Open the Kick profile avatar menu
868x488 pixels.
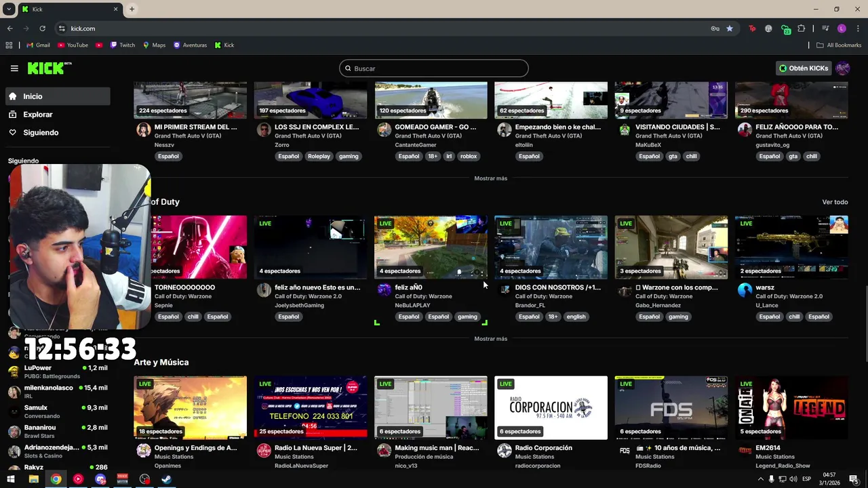coord(843,68)
